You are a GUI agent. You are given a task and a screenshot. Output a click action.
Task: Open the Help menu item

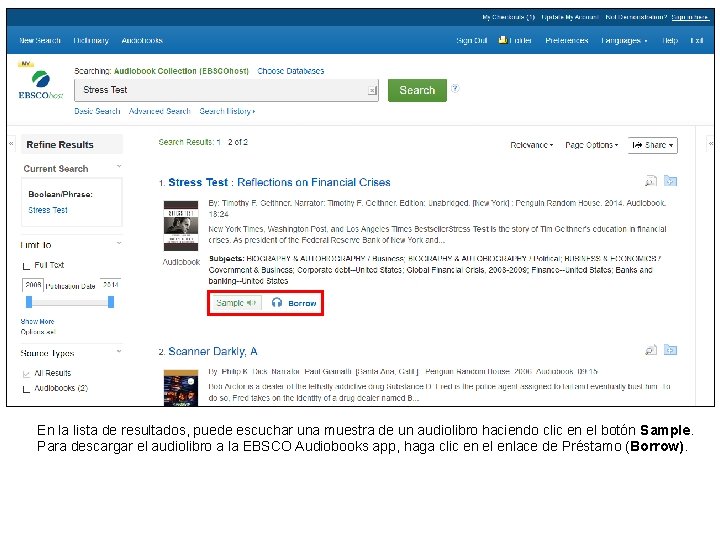670,40
